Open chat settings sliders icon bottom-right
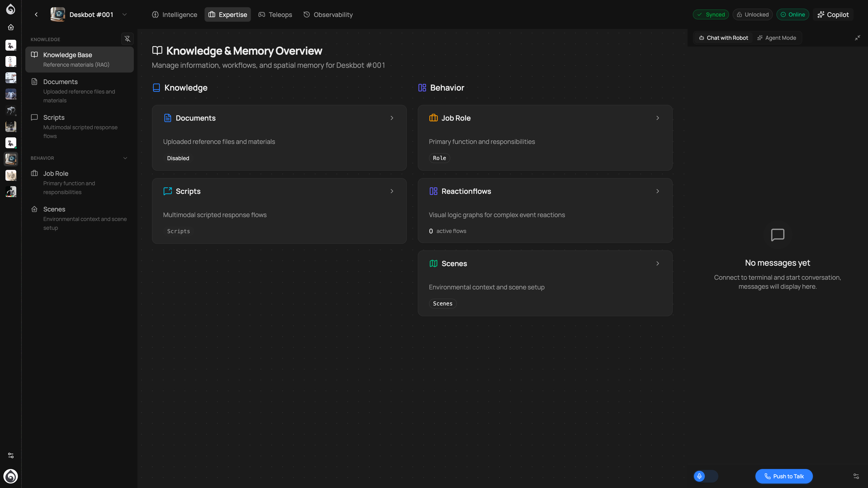The image size is (868, 488). tap(856, 476)
